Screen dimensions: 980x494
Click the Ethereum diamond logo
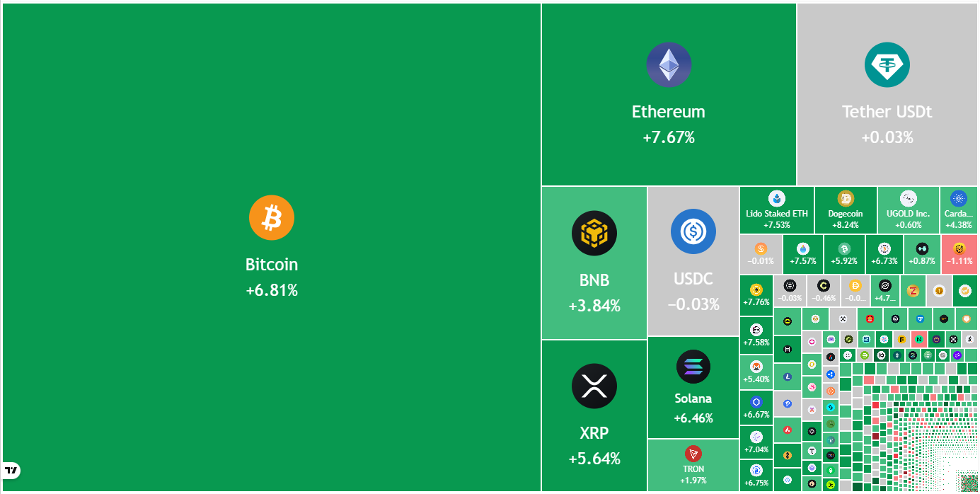click(x=669, y=65)
